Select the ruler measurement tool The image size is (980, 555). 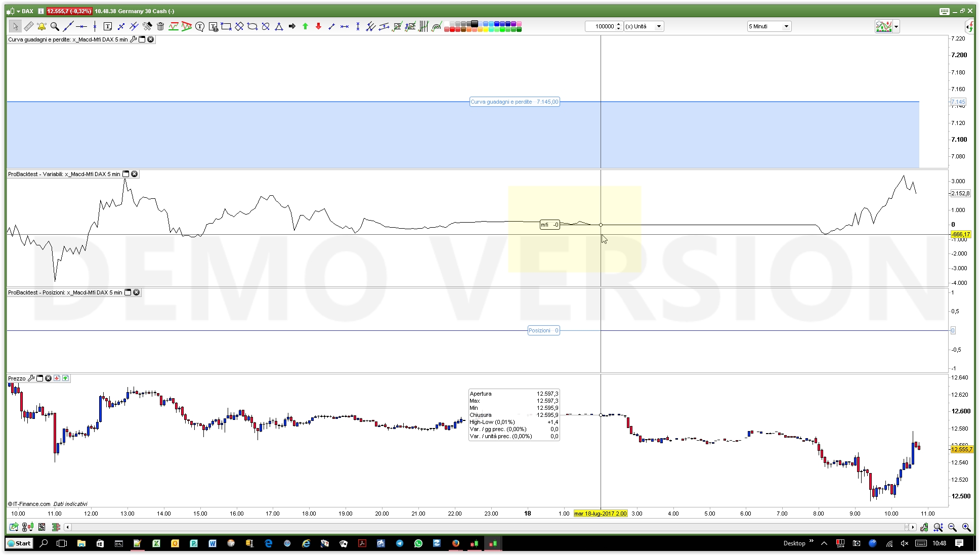[28, 26]
